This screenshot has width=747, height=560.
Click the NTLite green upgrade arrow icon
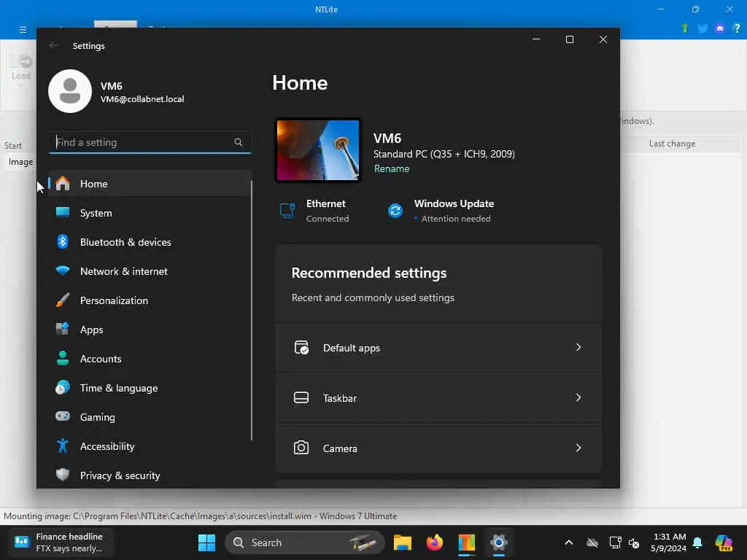[x=685, y=28]
